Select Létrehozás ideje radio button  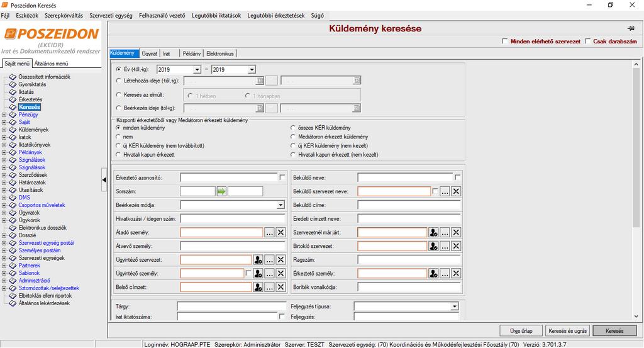[119, 81]
